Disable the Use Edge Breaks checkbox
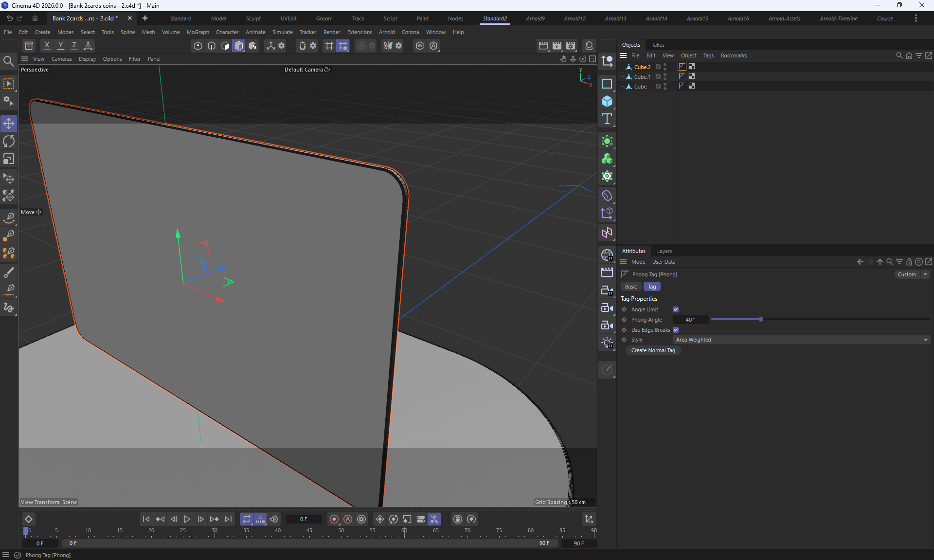This screenshot has width=934, height=560. pyautogui.click(x=676, y=330)
